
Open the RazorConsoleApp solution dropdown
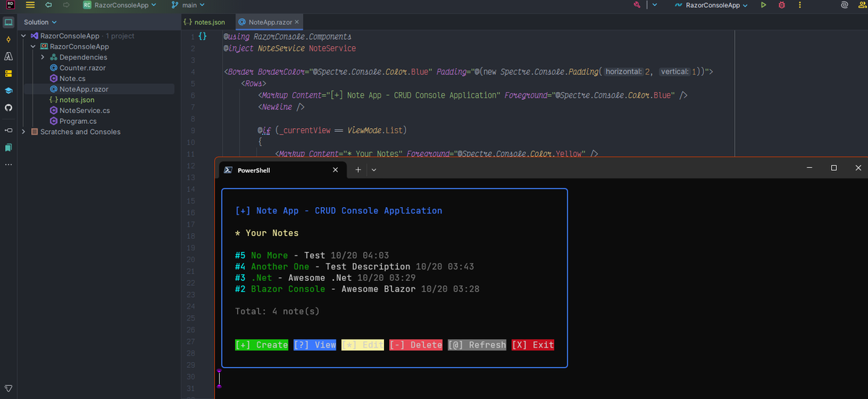(119, 5)
